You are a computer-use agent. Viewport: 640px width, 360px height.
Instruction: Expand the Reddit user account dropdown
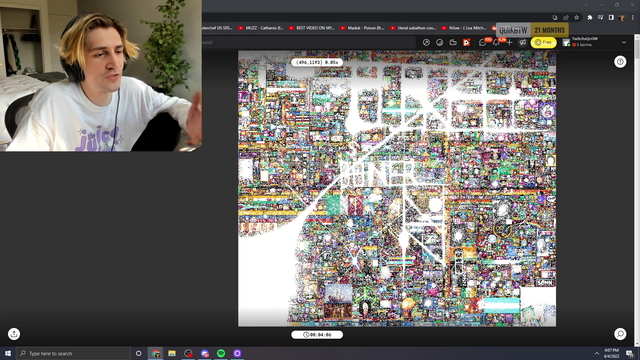pos(624,42)
